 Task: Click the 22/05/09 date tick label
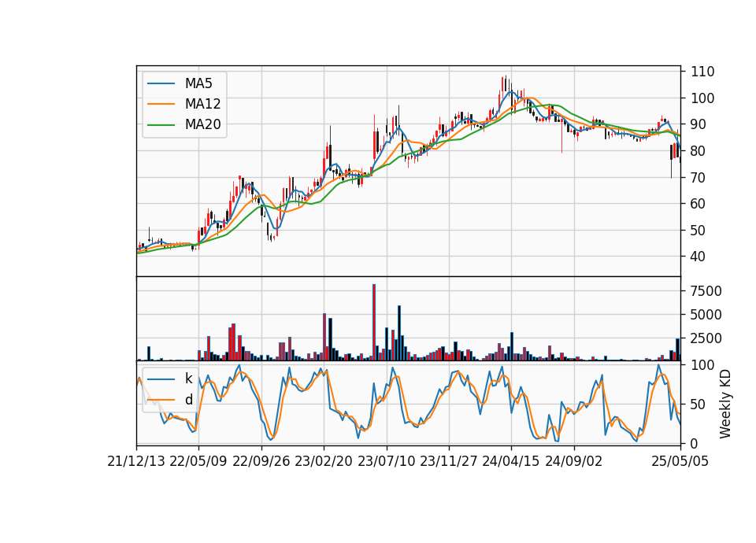click(198, 461)
